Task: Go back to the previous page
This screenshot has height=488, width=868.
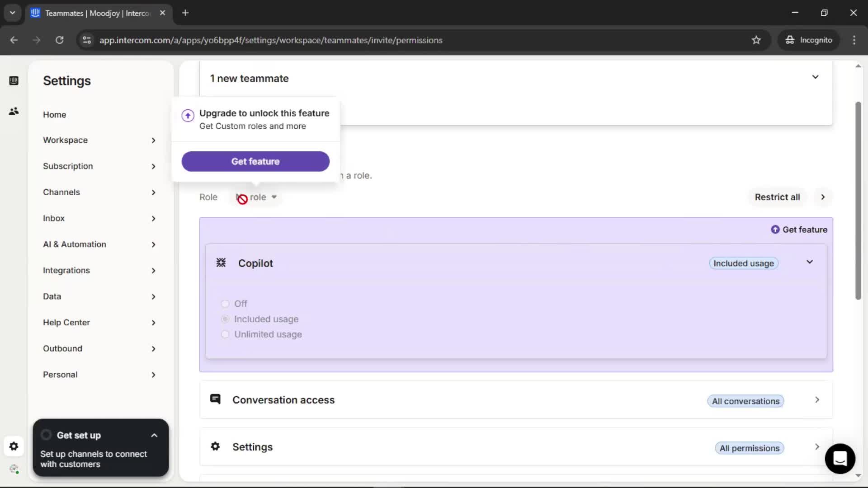Action: point(14,40)
